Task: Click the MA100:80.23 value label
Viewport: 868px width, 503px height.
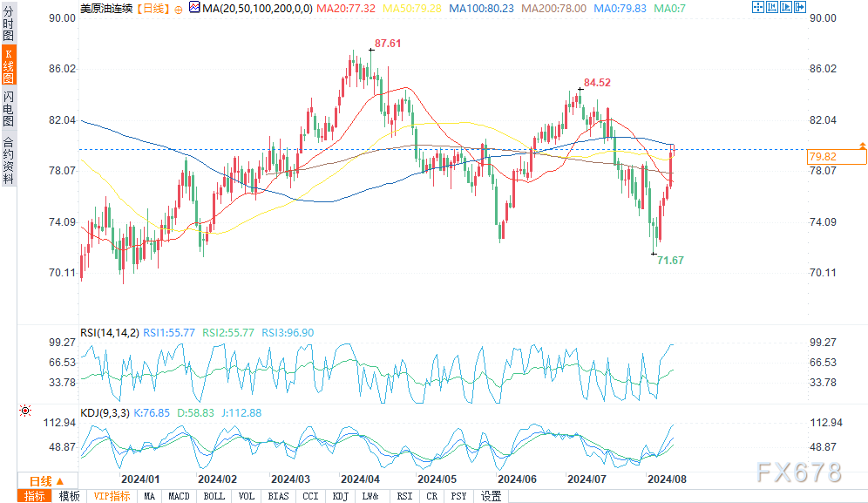Action: click(x=481, y=9)
